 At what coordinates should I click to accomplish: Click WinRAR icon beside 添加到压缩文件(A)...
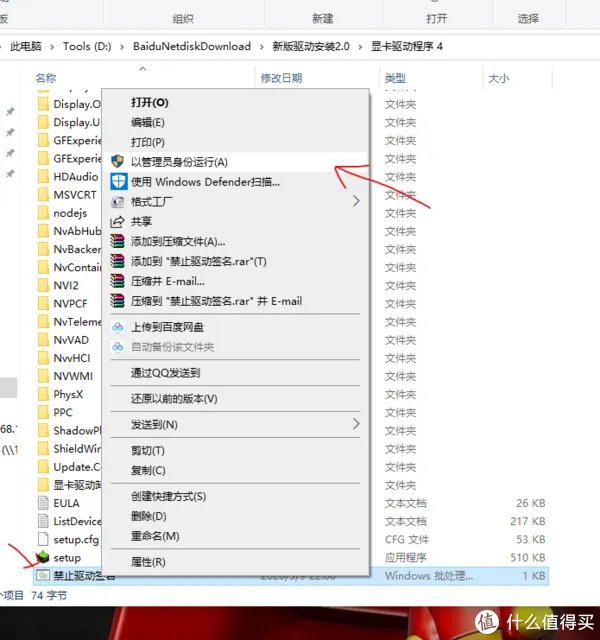point(118,242)
